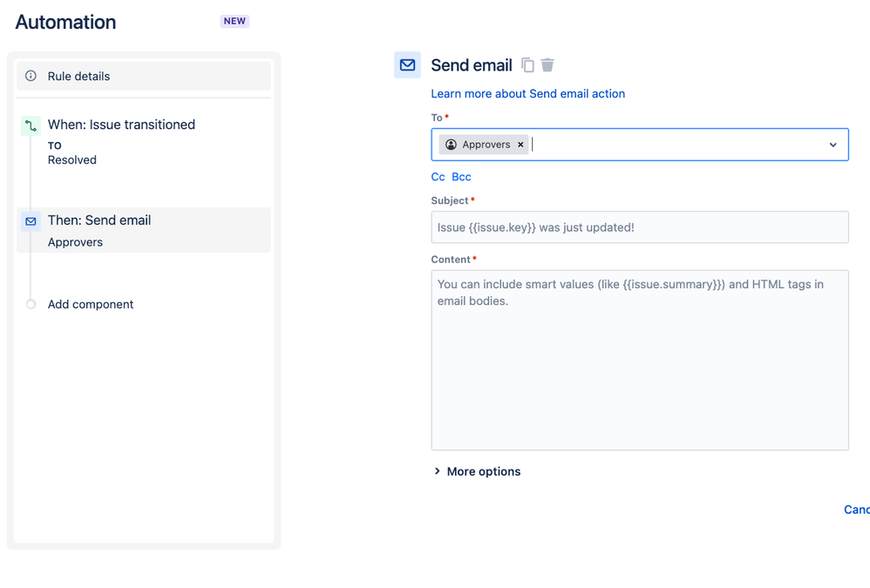Add a Bcc recipient field
Image resolution: width=870 pixels, height=588 pixels.
pyautogui.click(x=461, y=177)
